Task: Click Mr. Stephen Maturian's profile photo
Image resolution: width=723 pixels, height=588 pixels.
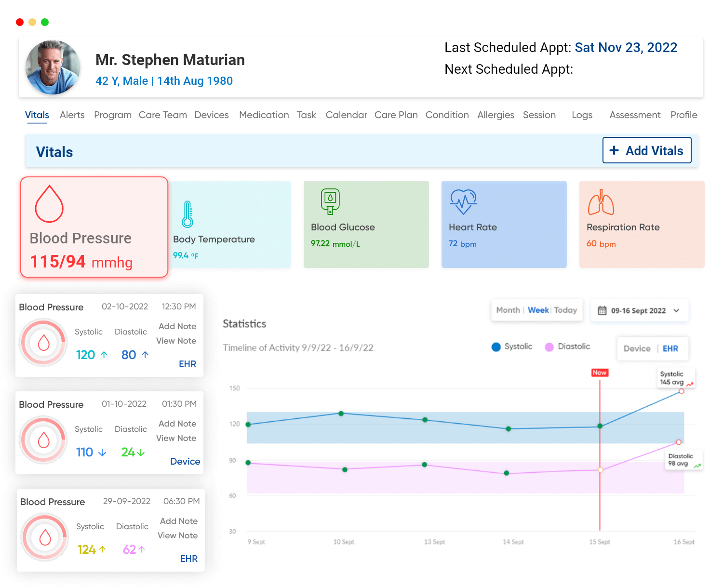Action: pyautogui.click(x=53, y=67)
